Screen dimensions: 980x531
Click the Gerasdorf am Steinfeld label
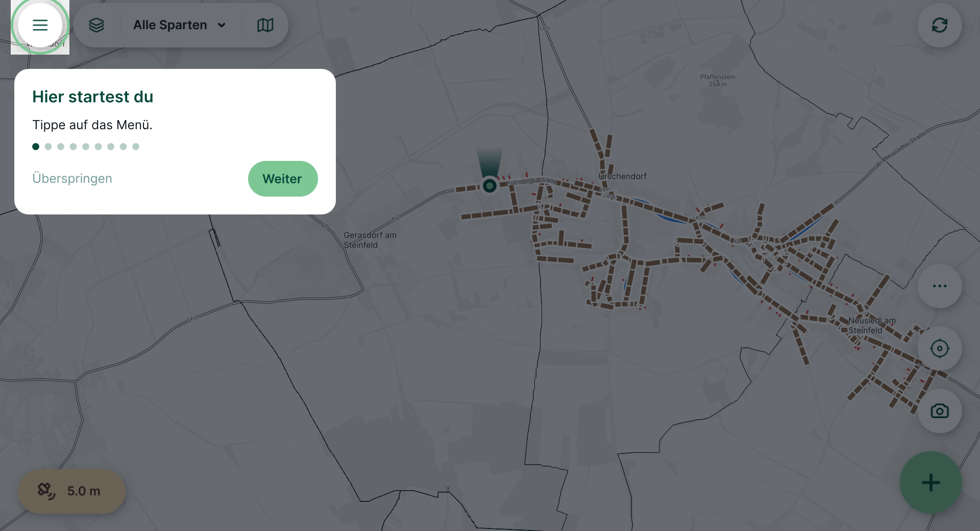(370, 240)
